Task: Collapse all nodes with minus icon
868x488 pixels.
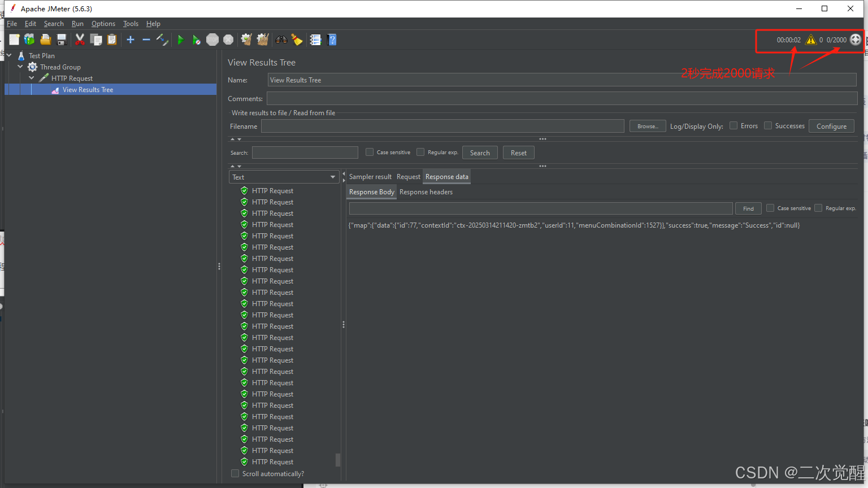Action: pyautogui.click(x=146, y=40)
